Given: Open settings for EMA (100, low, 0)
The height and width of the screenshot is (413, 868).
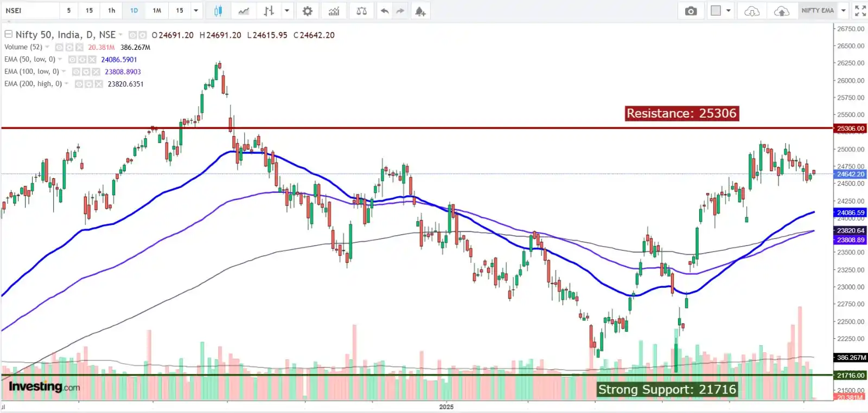Looking at the screenshot, I should click(x=86, y=72).
